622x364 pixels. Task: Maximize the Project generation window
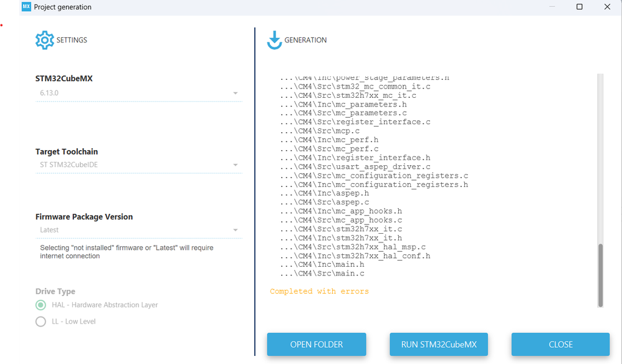[580, 7]
